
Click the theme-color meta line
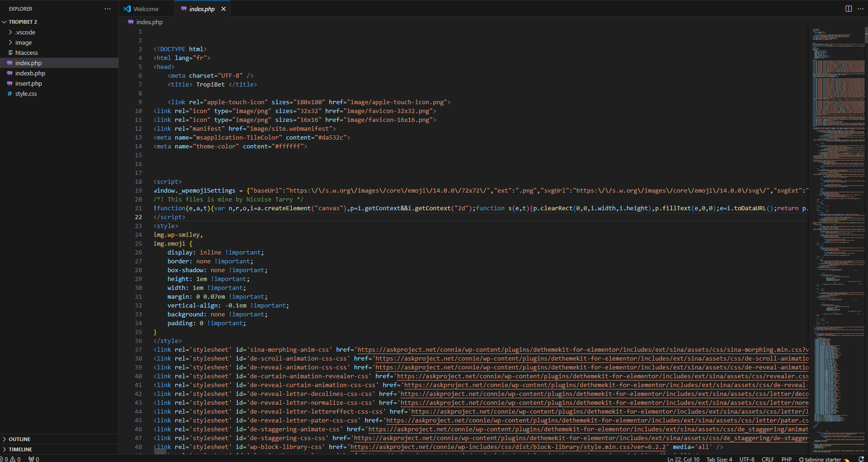click(231, 146)
